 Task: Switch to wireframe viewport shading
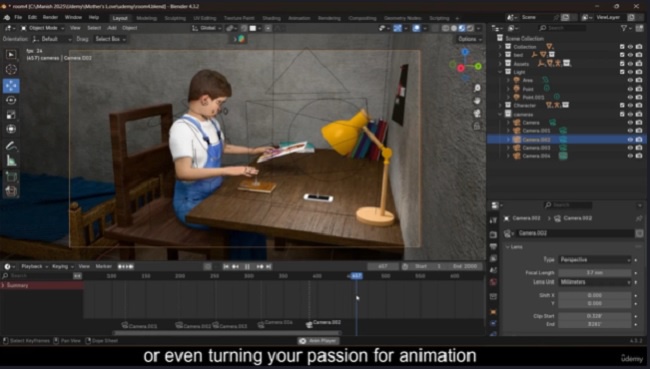446,28
